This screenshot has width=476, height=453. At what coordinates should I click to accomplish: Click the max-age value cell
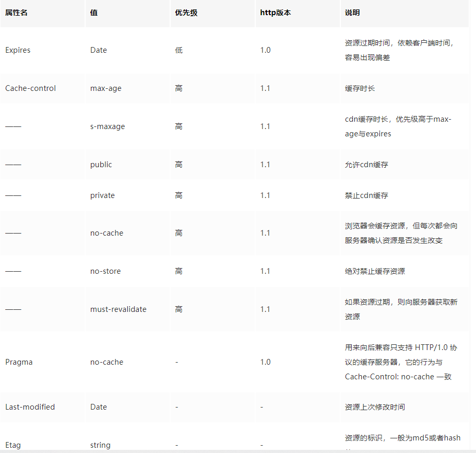coord(105,88)
